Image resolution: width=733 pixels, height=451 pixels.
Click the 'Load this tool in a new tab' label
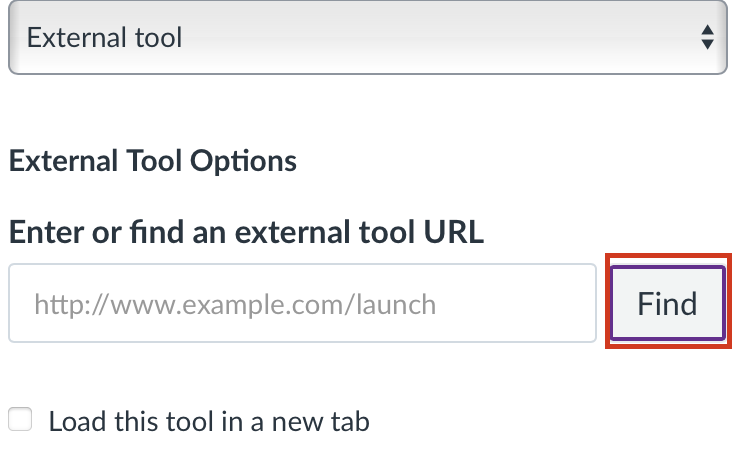tap(209, 422)
